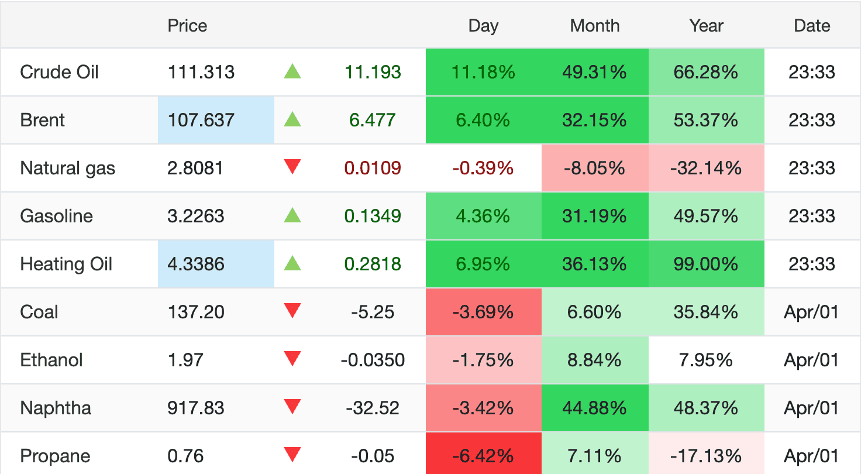This screenshot has height=474, width=868.
Task: Click the red down arrow for Natural gas
Action: [292, 167]
